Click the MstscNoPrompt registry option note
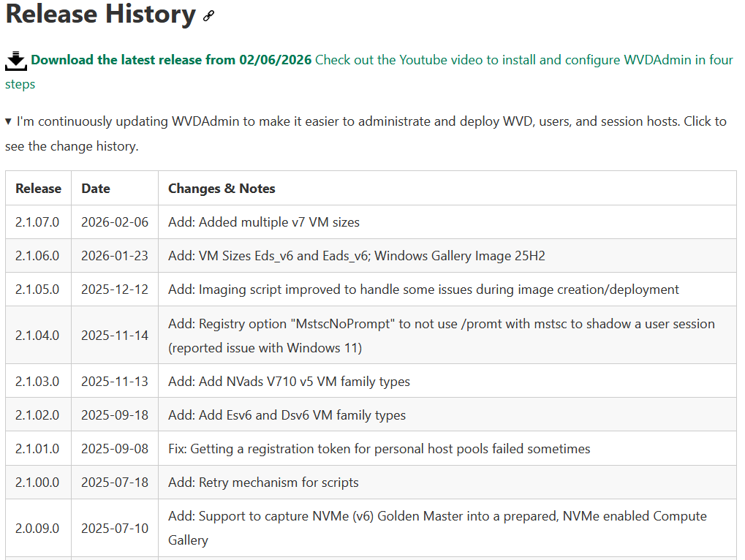Screen dimensions: 745x560 pyautogui.click(x=441, y=336)
